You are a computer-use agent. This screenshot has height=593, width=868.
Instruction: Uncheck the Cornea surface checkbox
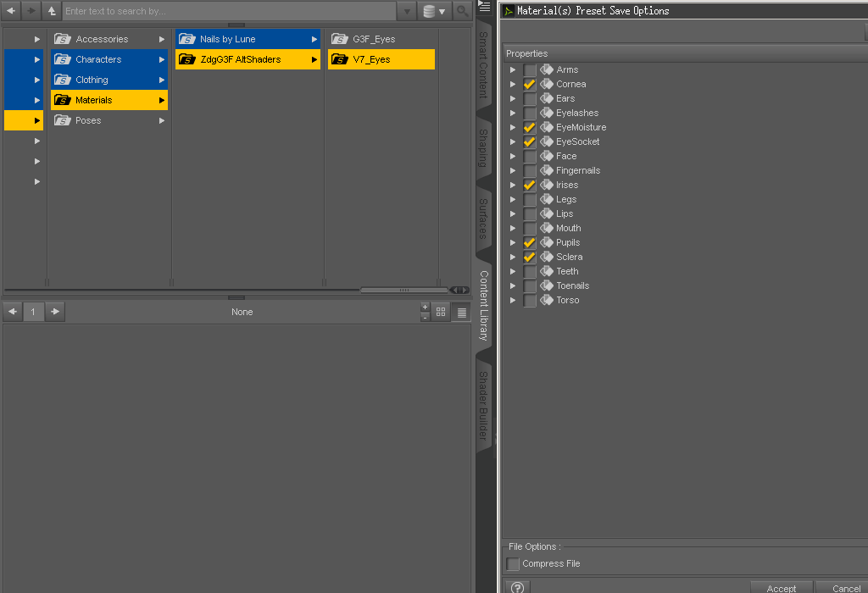click(x=530, y=84)
